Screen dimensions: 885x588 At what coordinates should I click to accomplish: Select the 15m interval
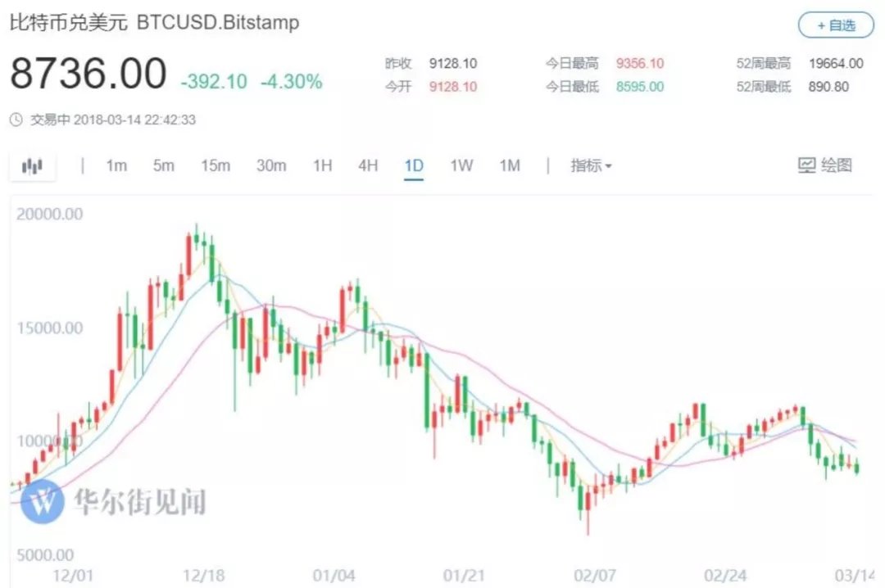click(x=216, y=165)
